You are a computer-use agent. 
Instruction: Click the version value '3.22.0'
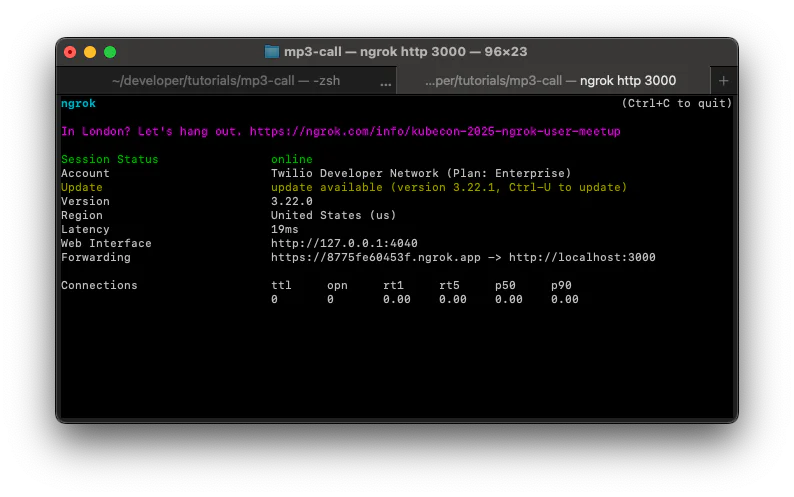[292, 201]
